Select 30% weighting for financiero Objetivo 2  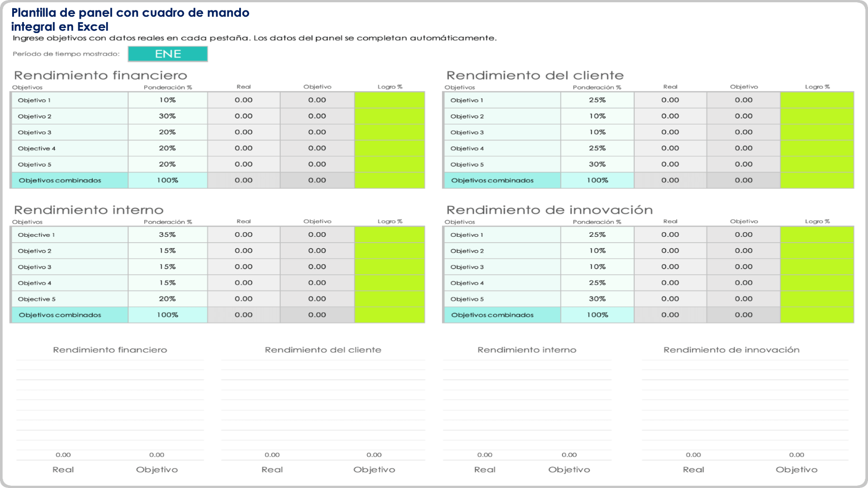pyautogui.click(x=168, y=116)
